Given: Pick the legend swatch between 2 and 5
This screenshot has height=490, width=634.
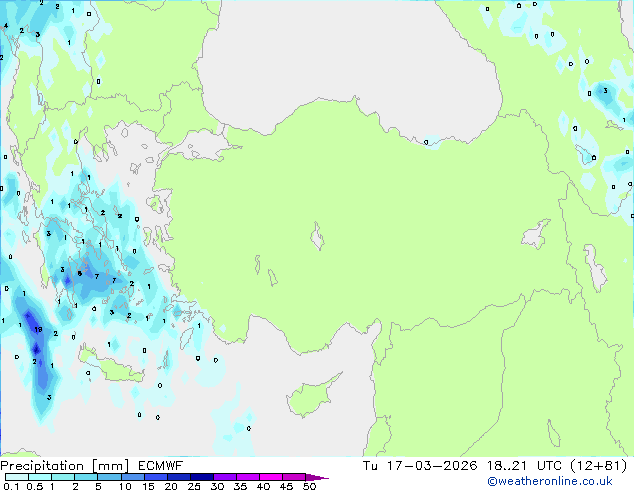Looking at the screenshot, I should tap(86, 477).
